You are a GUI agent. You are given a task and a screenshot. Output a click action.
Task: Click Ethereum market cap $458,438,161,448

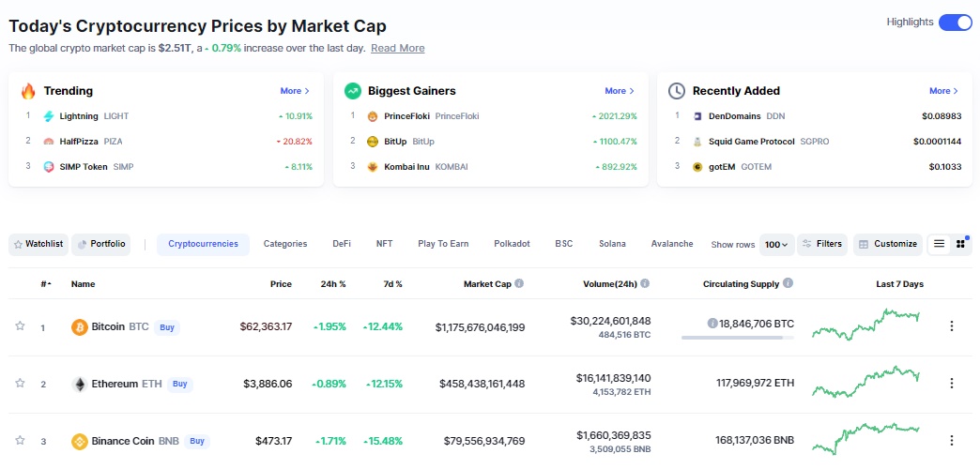pos(482,384)
